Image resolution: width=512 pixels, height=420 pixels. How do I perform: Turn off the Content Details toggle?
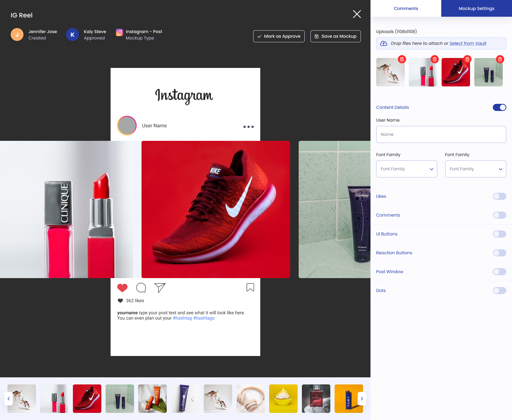click(500, 107)
